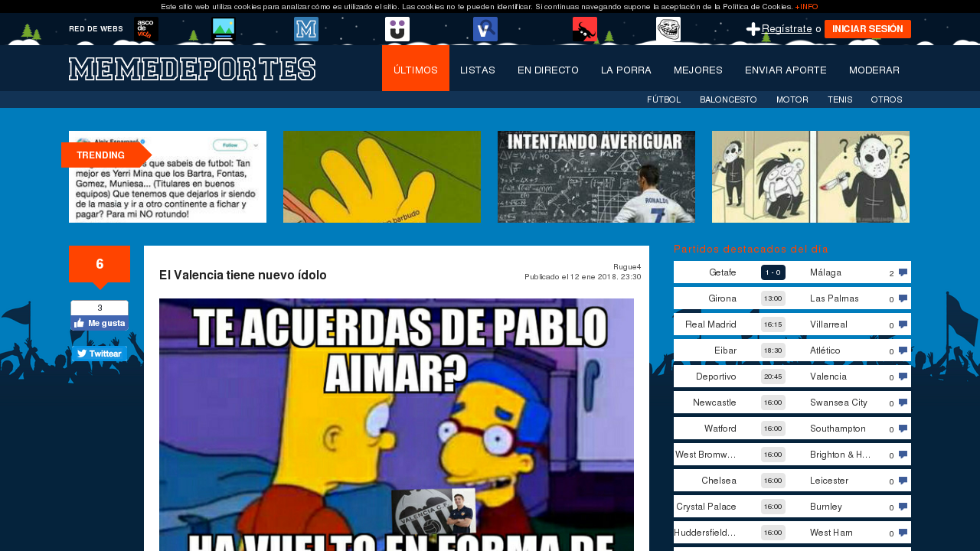Click team name Leicester
Image resolution: width=980 pixels, height=551 pixels.
pos(829,481)
